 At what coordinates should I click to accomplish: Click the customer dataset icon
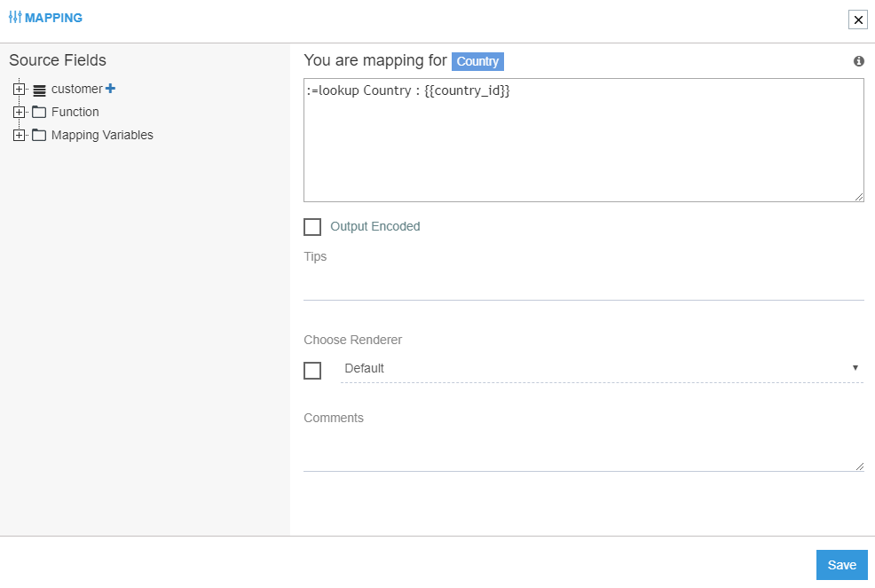coord(38,89)
